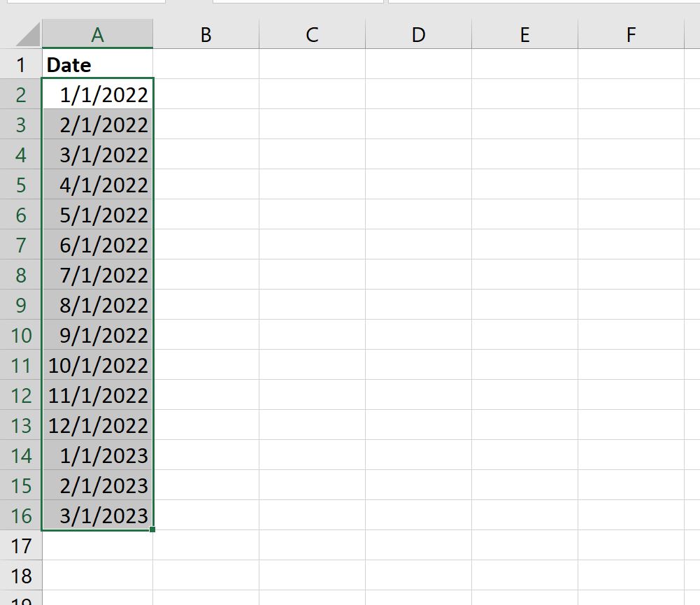Select column E header

[524, 33]
